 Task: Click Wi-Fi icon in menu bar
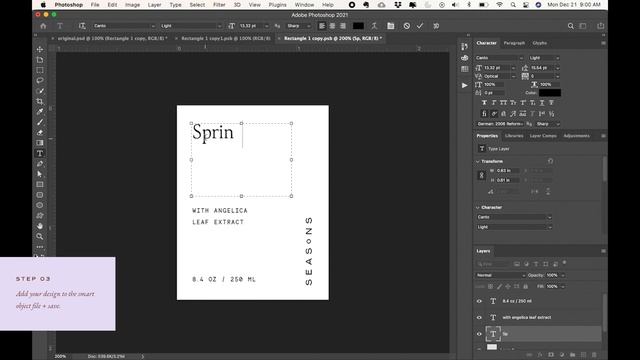[500, 5]
